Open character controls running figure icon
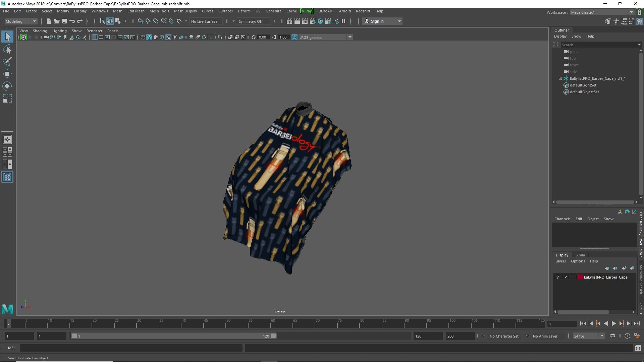The image size is (644, 362). coord(637,336)
